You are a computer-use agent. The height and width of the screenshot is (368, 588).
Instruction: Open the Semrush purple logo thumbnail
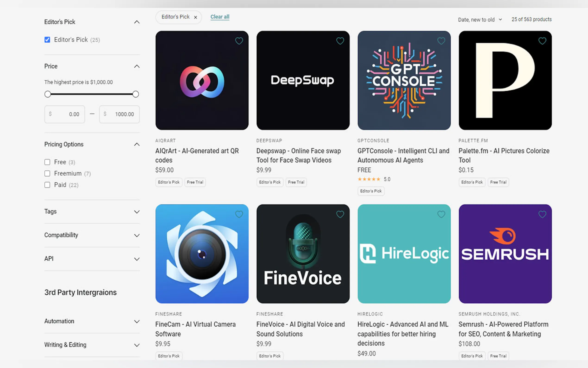(505, 254)
